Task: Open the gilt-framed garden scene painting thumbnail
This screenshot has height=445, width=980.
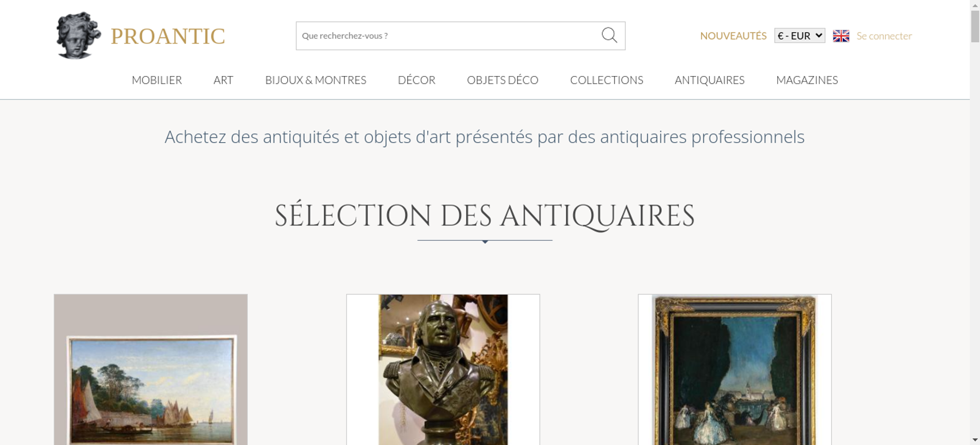Action: click(x=735, y=370)
